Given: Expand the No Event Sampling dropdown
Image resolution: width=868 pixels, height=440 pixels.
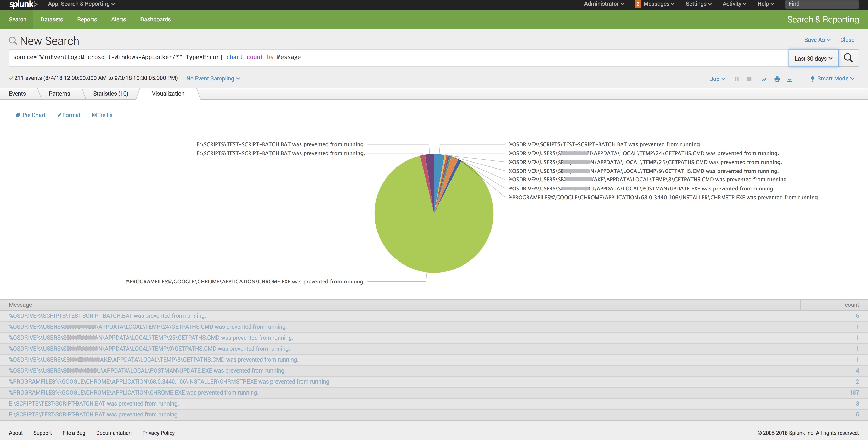Looking at the screenshot, I should pos(213,78).
